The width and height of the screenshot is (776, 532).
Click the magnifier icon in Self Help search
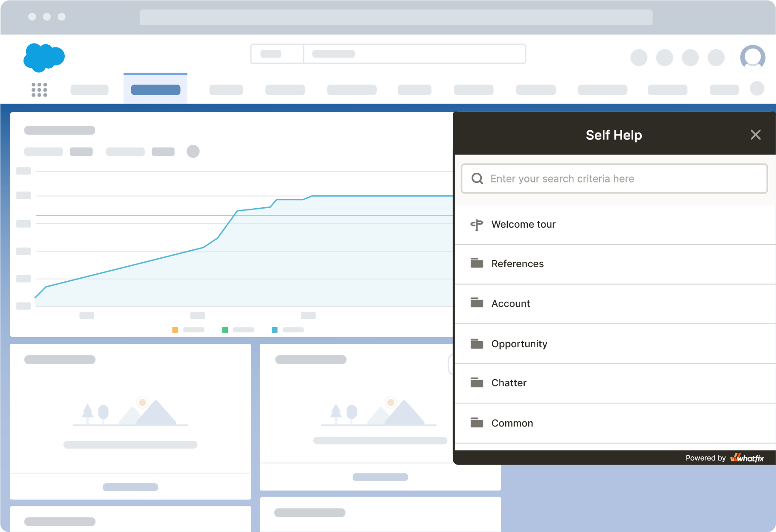[477, 179]
